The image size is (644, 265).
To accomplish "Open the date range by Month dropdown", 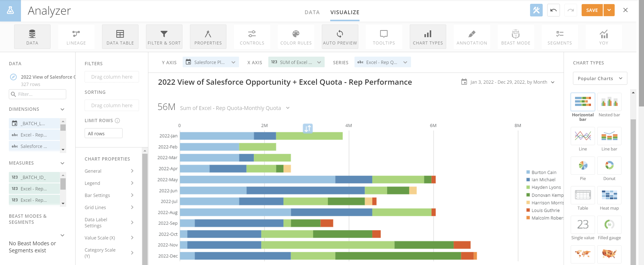I will [x=508, y=82].
